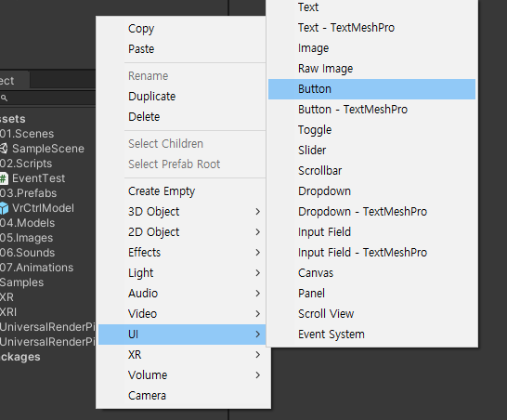Select the 07.Animations folder
This screenshot has width=507, height=420.
(36, 268)
